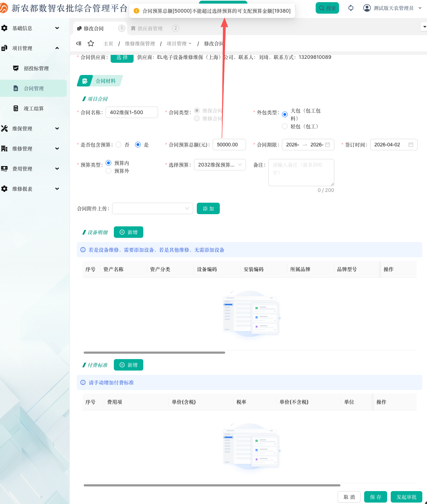
Task: Click the favorite star icon
Action: pos(91,43)
